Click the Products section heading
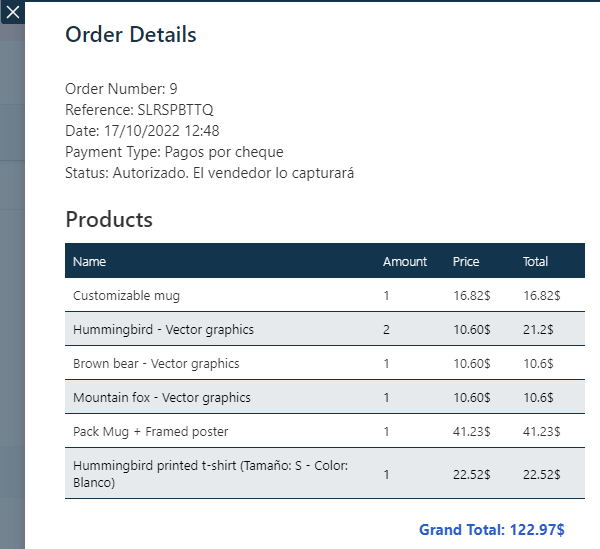The height and width of the screenshot is (549, 600). (109, 220)
